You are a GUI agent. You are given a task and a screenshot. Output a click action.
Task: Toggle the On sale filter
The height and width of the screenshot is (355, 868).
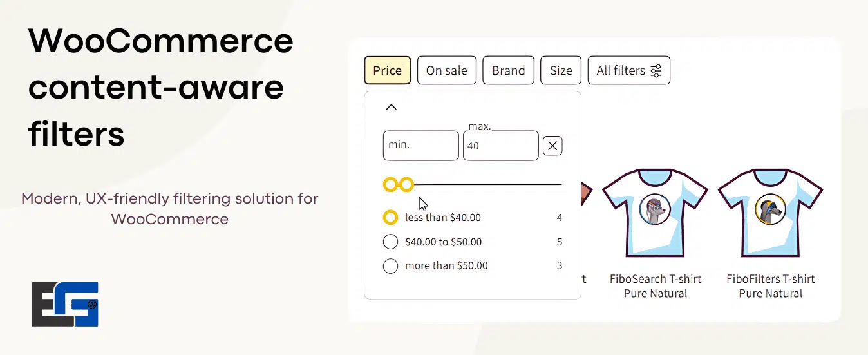(446, 70)
